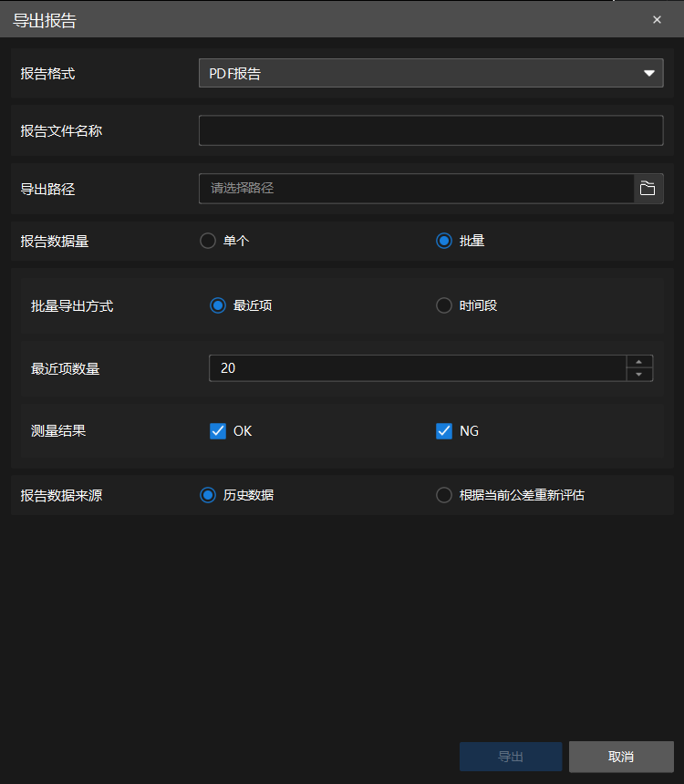Viewport: 684px width, 784px height.
Task: Click the 测量结果 label
Action: coord(58,431)
